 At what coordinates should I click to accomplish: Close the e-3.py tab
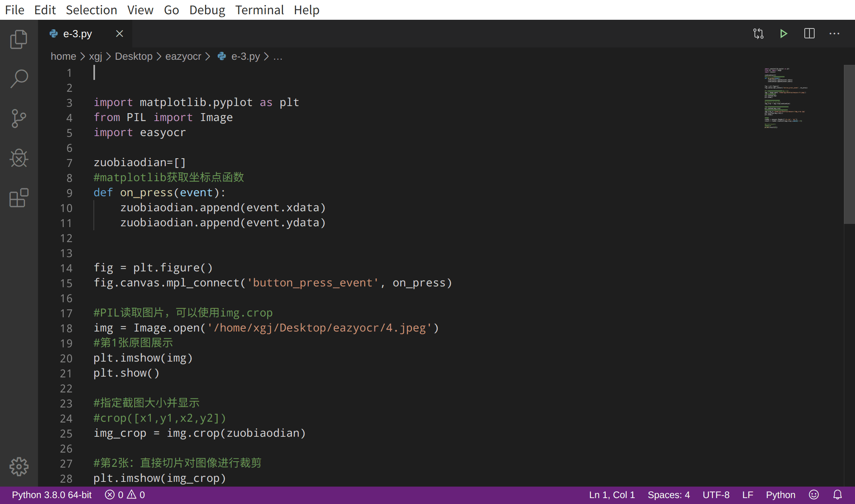pos(119,34)
